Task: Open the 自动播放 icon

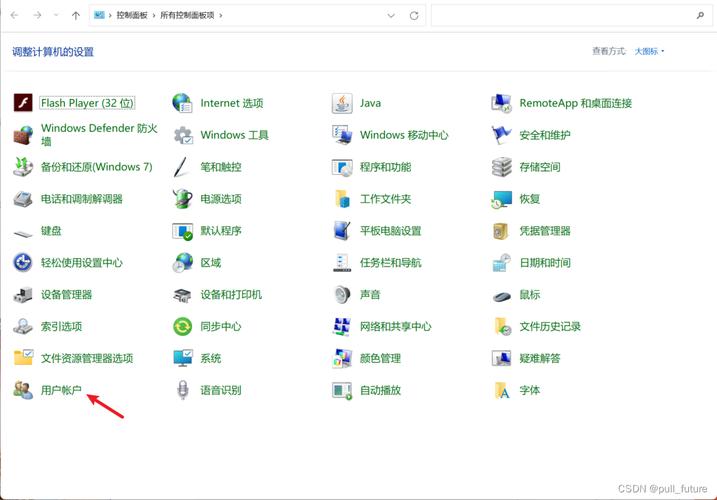Action: tap(342, 391)
